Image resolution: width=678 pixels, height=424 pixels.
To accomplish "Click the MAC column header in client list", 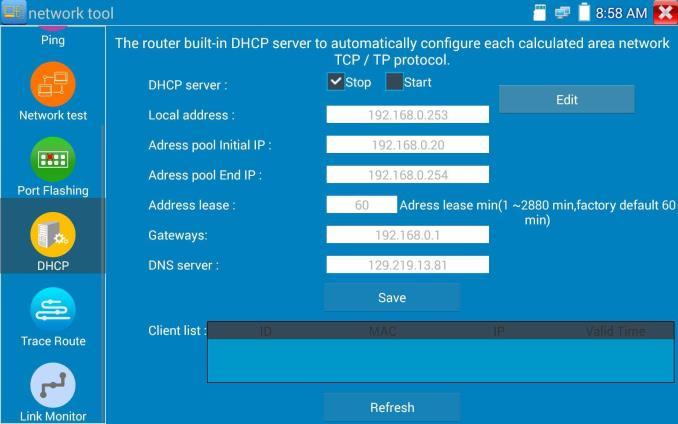I will tap(382, 332).
